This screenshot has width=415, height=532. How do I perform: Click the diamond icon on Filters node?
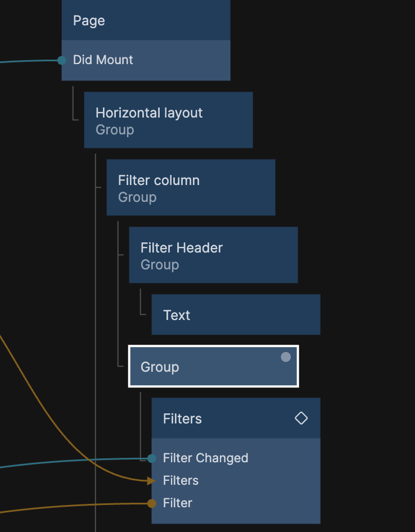[x=301, y=418]
